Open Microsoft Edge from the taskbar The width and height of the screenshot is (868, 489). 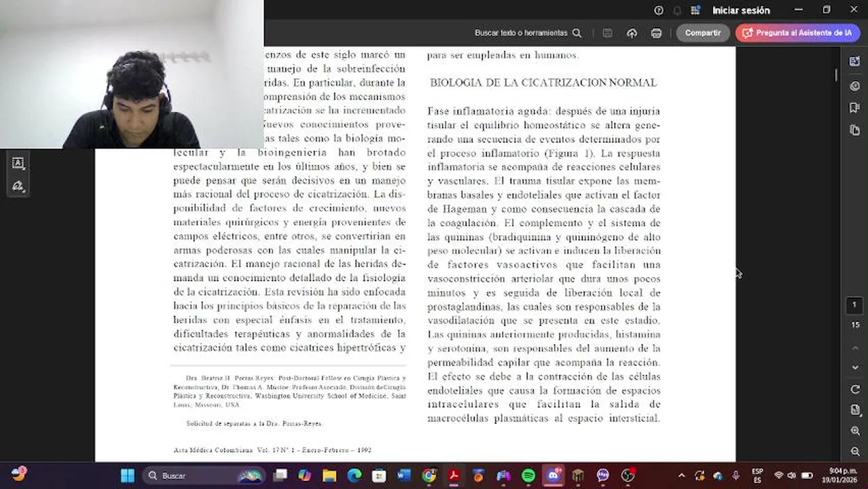[354, 475]
